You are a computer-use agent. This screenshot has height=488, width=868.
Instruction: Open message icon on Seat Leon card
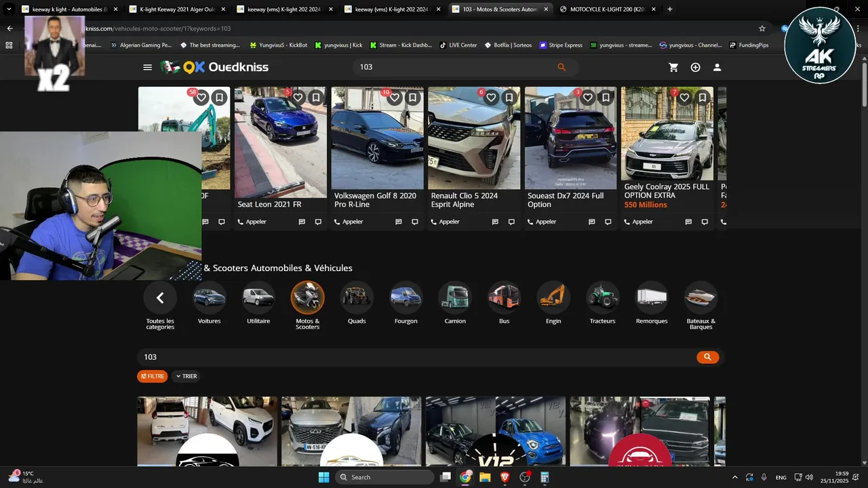pos(302,222)
